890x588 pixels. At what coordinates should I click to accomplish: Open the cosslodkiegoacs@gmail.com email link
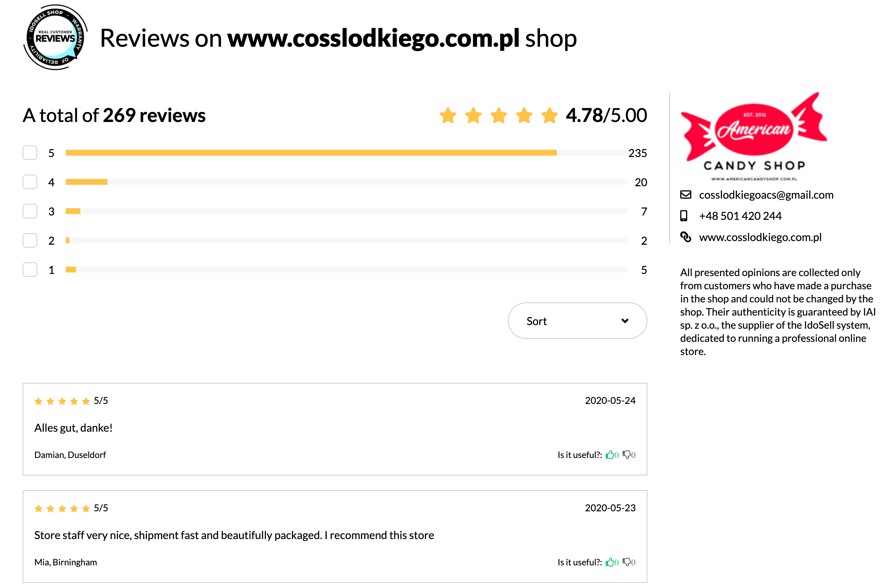click(766, 195)
